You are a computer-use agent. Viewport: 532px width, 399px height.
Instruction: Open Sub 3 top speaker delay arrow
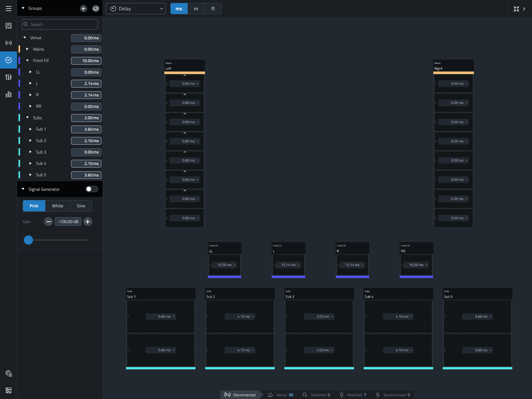click(332, 316)
